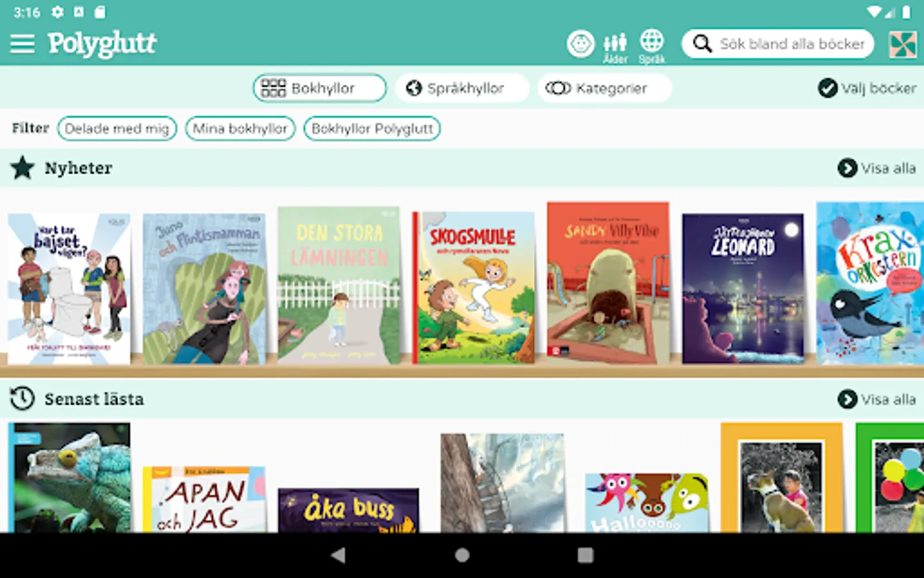Open the Språk language globe

(652, 46)
